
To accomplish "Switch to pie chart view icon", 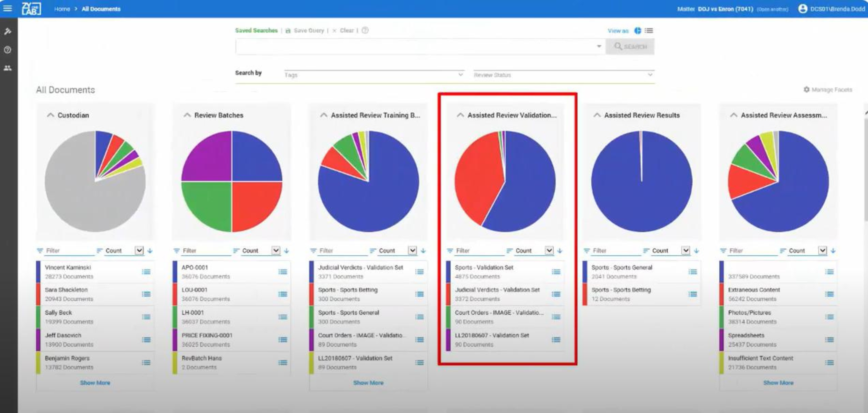I will click(x=638, y=31).
